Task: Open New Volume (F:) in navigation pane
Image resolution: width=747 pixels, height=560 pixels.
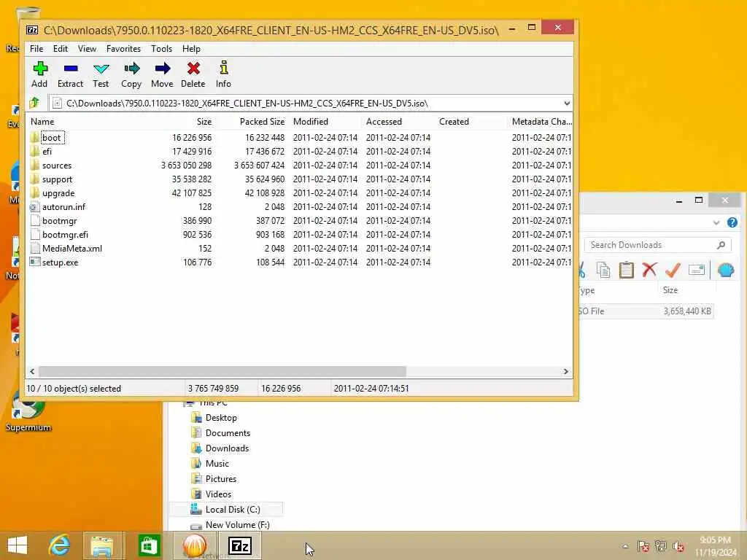Action: [237, 525]
